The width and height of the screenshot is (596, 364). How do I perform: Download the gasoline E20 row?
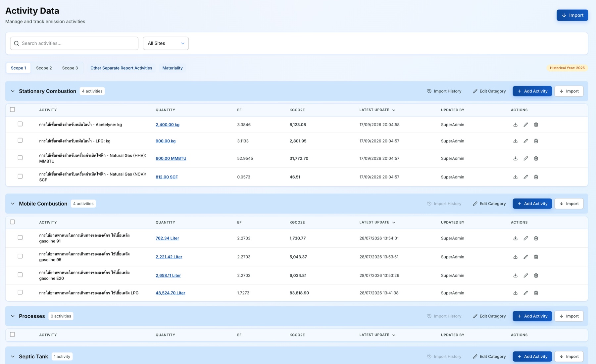coord(515,276)
